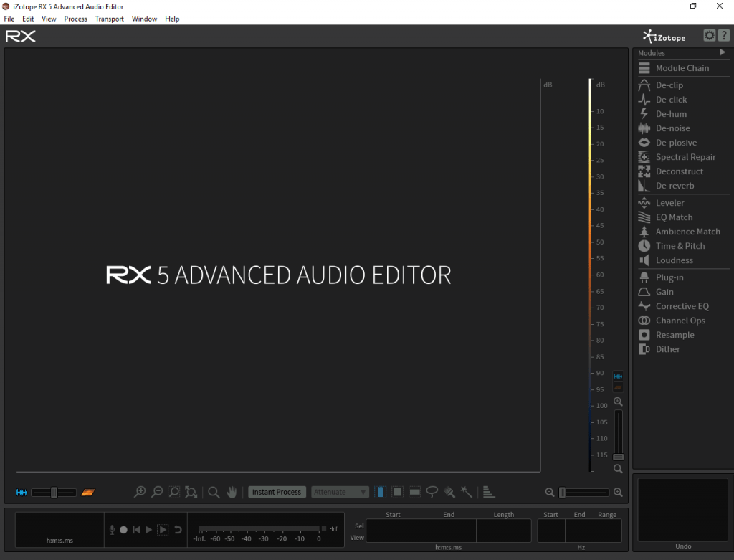Image resolution: width=734 pixels, height=560 pixels.
Task: Toggle the loop playback button
Action: (177, 530)
